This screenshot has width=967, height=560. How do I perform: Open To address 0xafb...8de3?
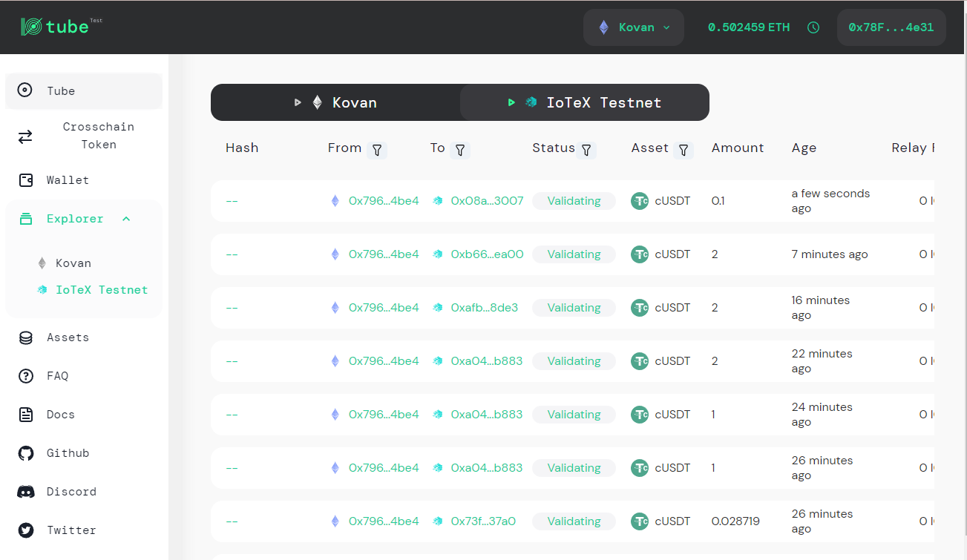point(485,308)
